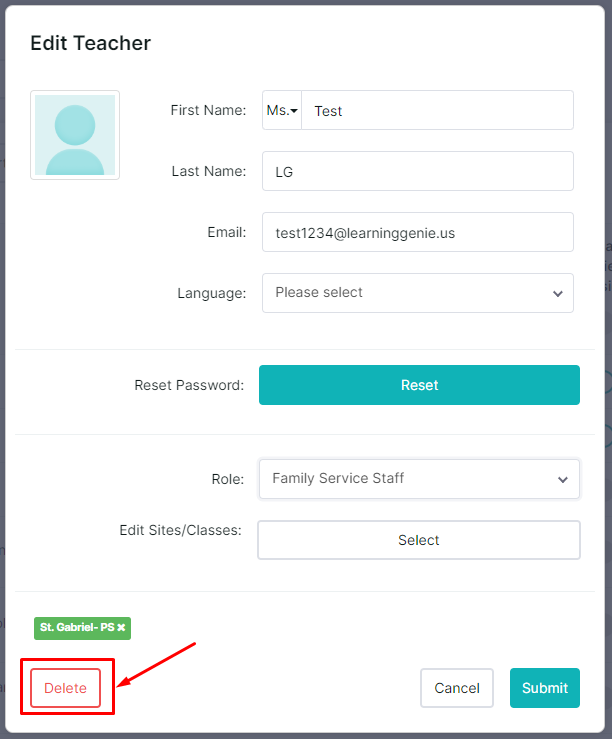Expand the Language select dropdown

pyautogui.click(x=418, y=293)
